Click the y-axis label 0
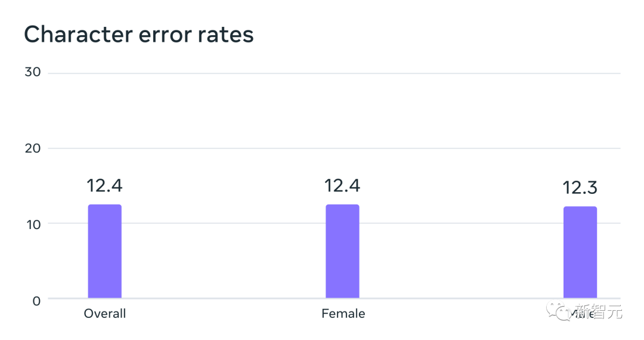Screen dimensions: 644x340 coord(37,300)
